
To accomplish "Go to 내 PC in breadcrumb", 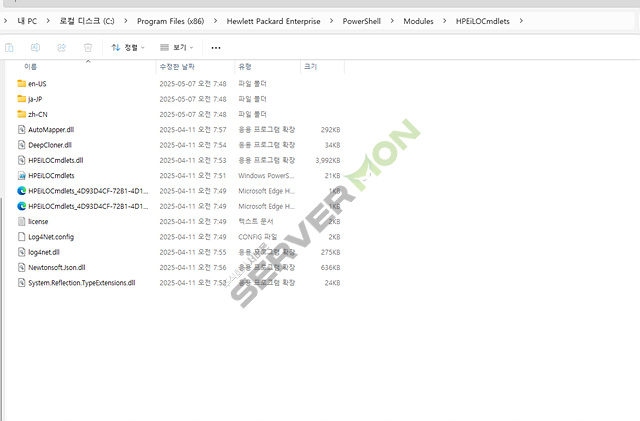I will pyautogui.click(x=27, y=21).
